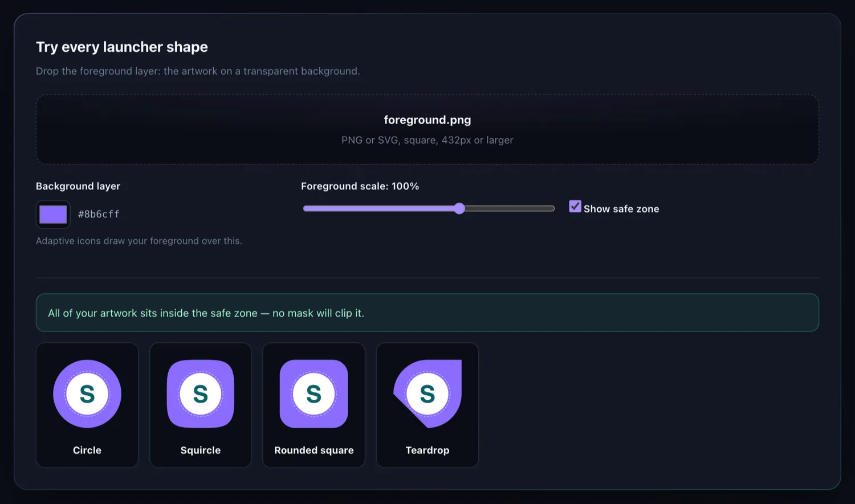Click the Foreground scale: 100% label

pyautogui.click(x=360, y=186)
